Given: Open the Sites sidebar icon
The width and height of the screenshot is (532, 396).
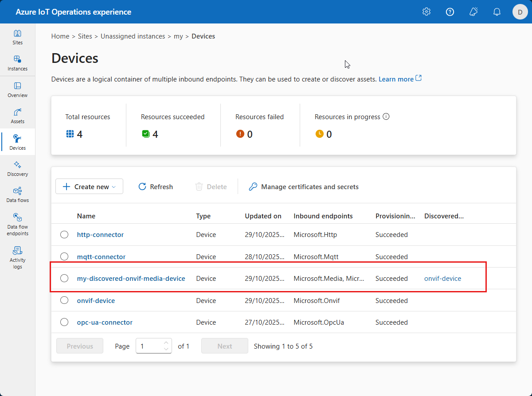Looking at the screenshot, I should click(x=17, y=37).
